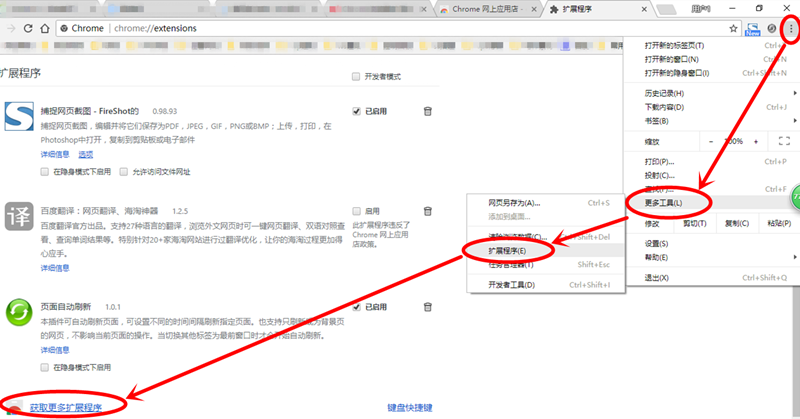Open FireShot 详细信息 link
The width and height of the screenshot is (800, 419).
coord(55,154)
